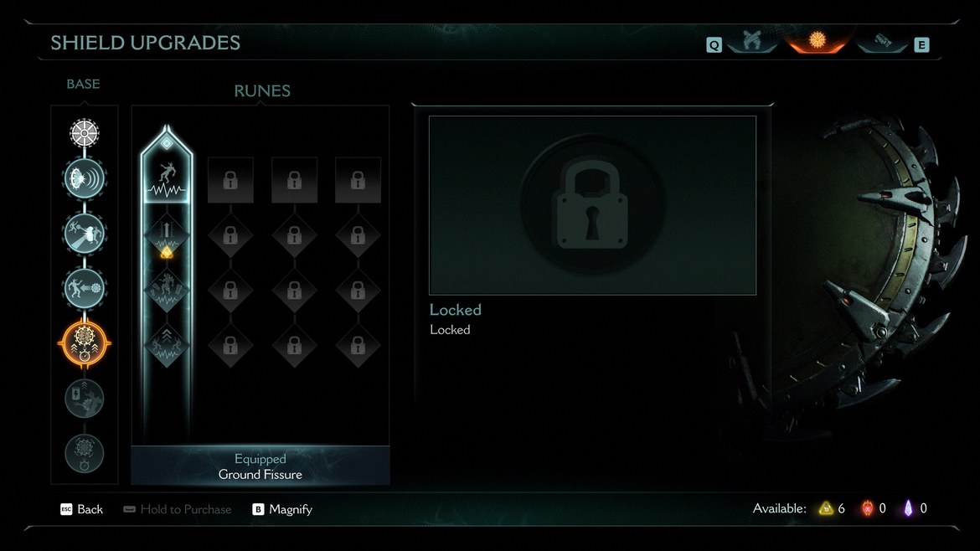
Task: Switch to the weapons tab
Action: pos(752,41)
